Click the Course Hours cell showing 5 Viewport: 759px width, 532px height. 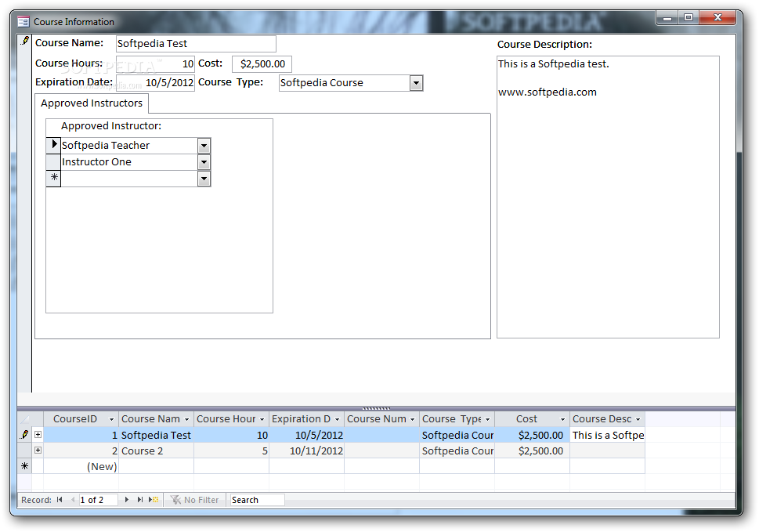coord(231,451)
